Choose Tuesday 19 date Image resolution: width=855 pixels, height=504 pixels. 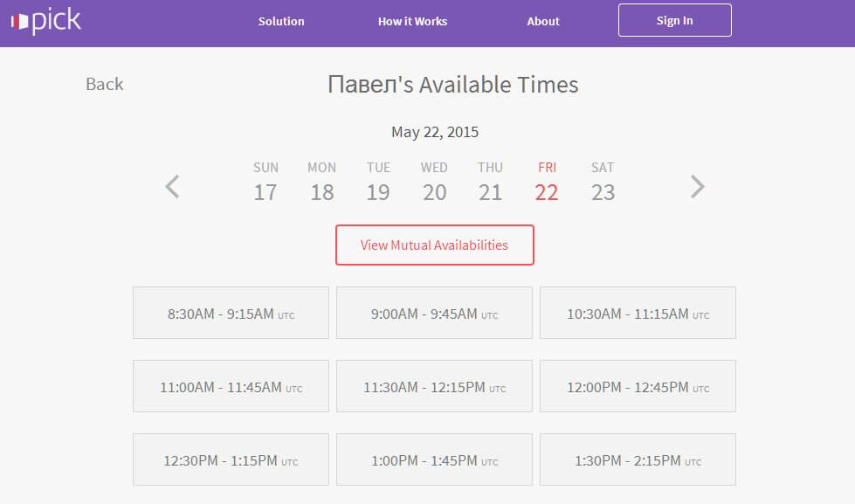click(378, 182)
